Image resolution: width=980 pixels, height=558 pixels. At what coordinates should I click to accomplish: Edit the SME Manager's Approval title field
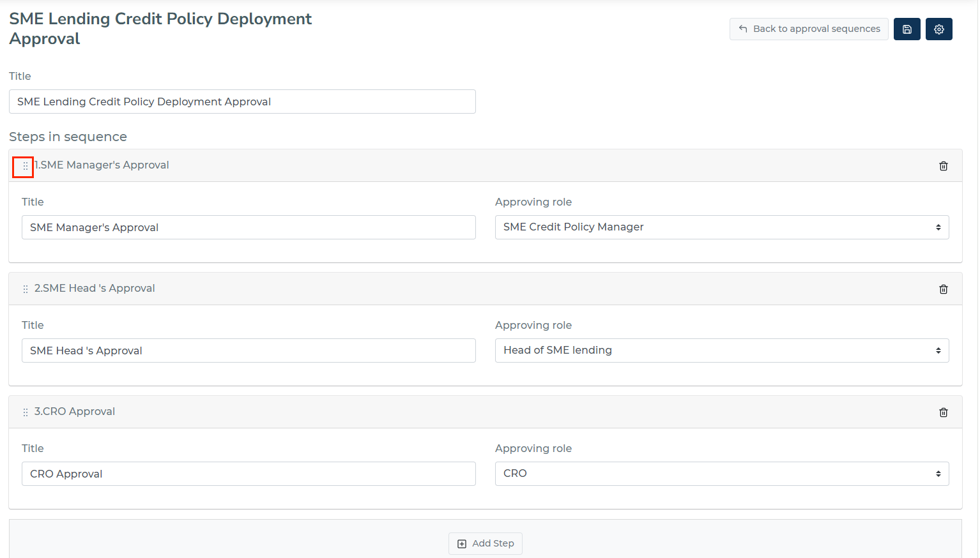coord(249,227)
